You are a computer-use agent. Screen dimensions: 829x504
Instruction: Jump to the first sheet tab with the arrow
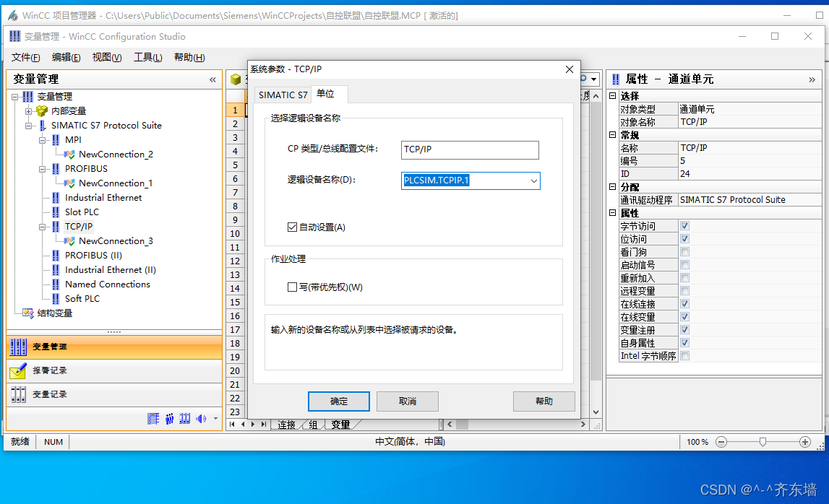[232, 425]
